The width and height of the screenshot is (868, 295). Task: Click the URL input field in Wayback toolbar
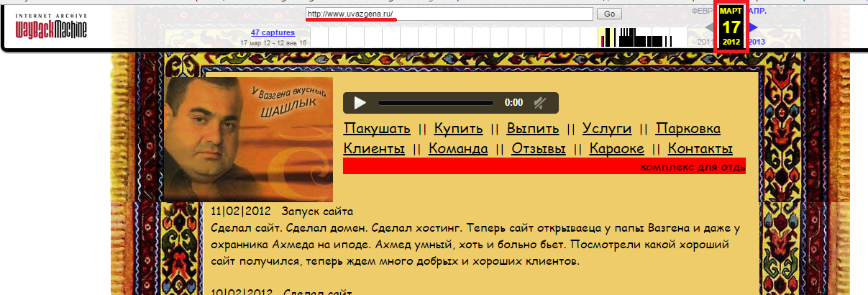pos(449,14)
